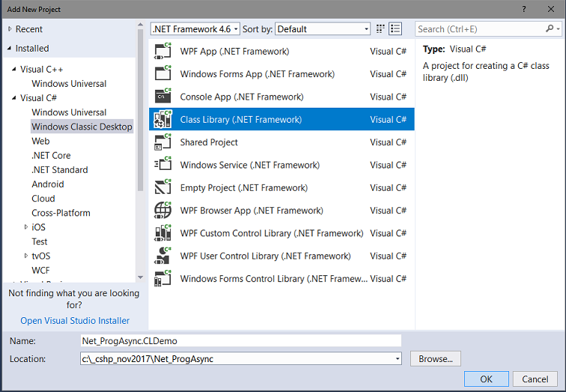Click the Shared Project template icon
The height and width of the screenshot is (392, 566).
click(x=162, y=142)
